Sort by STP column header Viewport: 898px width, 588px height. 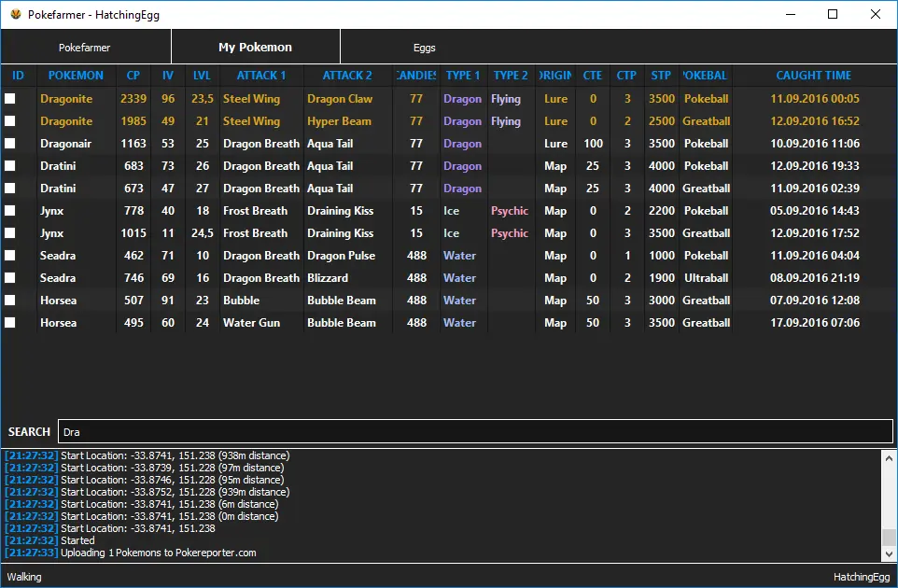(x=662, y=76)
